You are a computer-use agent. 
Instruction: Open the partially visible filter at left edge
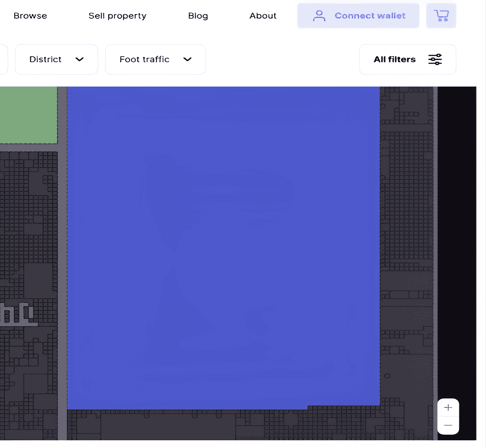tap(3, 59)
